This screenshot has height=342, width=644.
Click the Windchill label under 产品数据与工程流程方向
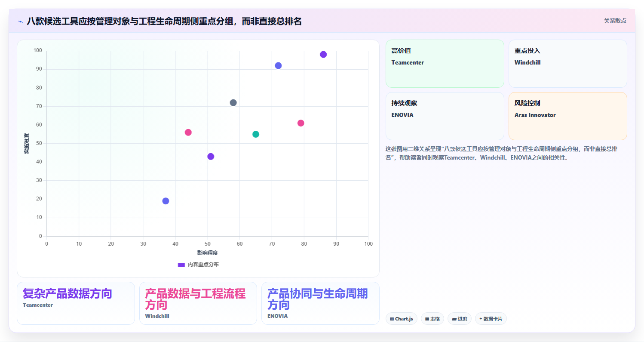157,316
